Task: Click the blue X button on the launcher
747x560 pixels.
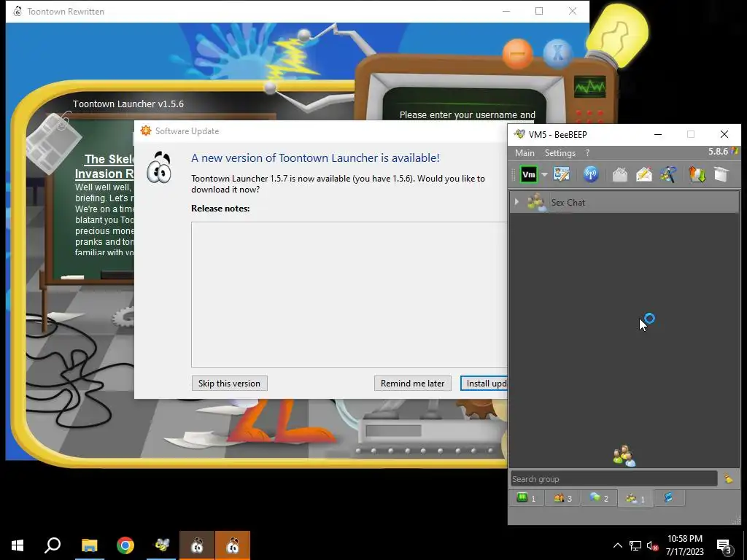Action: [x=557, y=53]
